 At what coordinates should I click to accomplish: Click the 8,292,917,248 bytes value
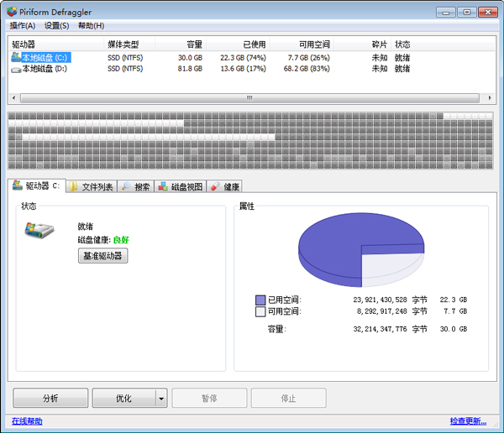click(382, 311)
